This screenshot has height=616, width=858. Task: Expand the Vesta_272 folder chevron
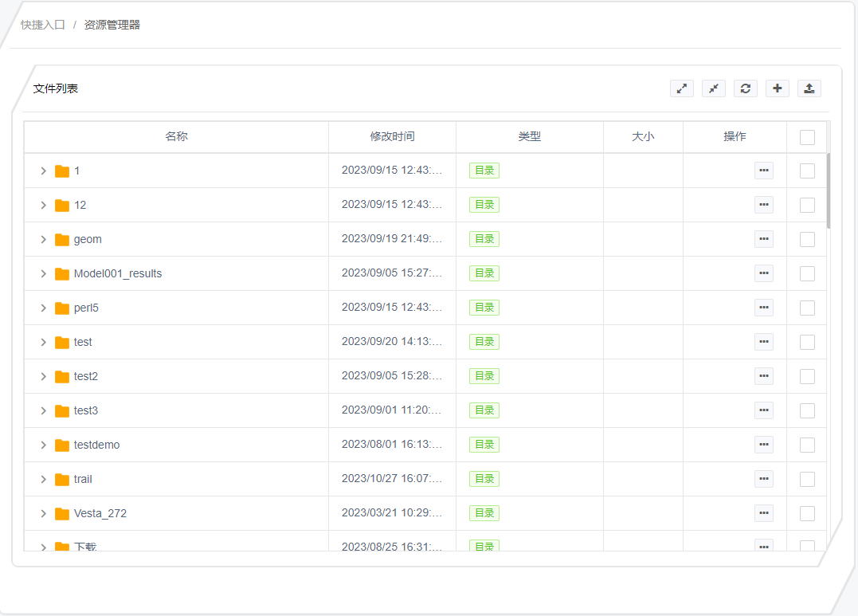pos(43,514)
